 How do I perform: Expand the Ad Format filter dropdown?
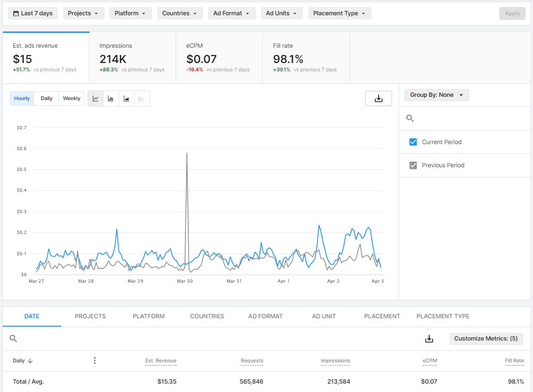pos(231,13)
